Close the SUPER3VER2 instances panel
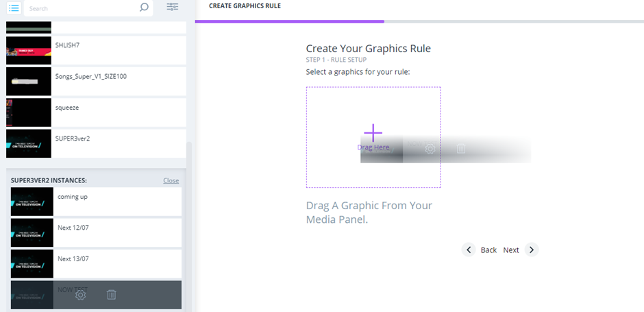The width and height of the screenshot is (644, 312). click(171, 181)
